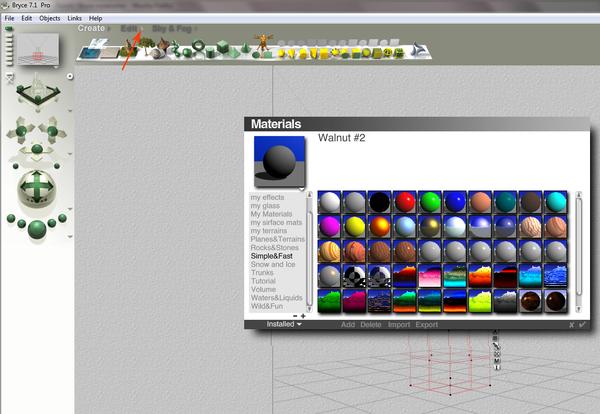Create a green cylinder primitive
The width and height of the screenshot is (600, 414).
click(x=210, y=52)
